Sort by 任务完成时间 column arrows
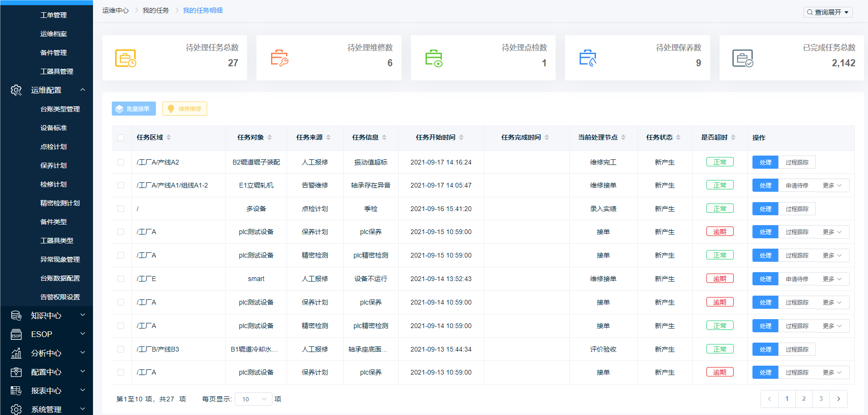868x415 pixels. (x=547, y=137)
